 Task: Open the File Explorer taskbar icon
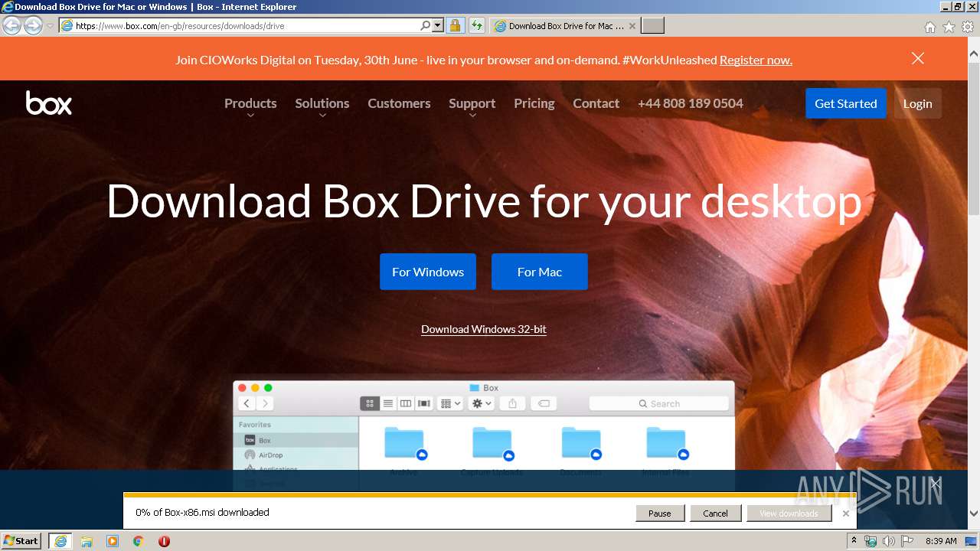(x=87, y=541)
